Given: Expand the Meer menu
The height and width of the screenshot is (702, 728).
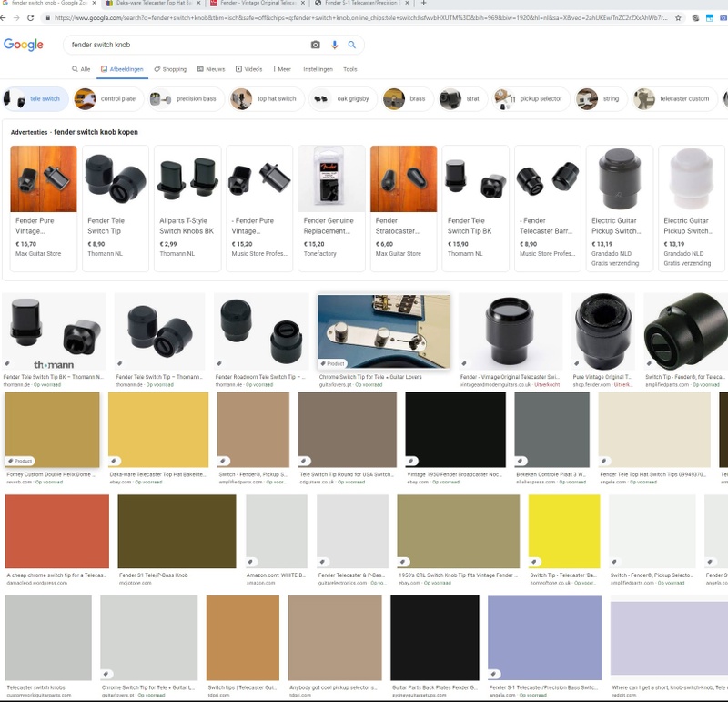Looking at the screenshot, I should tap(282, 69).
